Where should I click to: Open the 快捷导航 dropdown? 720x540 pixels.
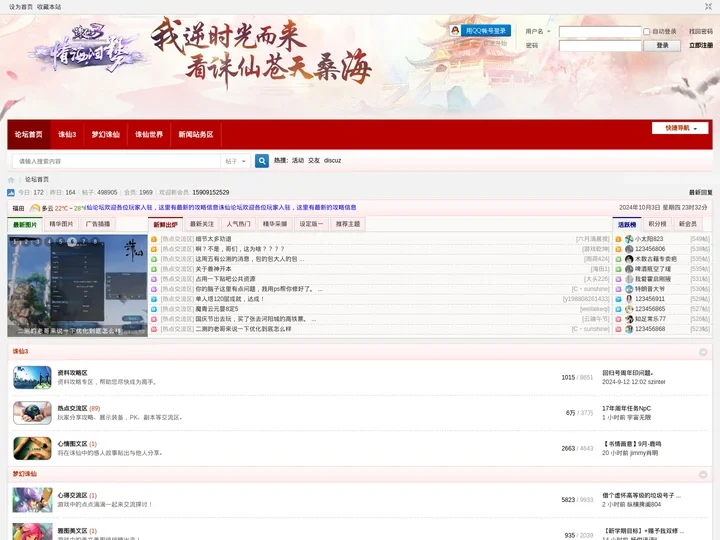coord(680,128)
